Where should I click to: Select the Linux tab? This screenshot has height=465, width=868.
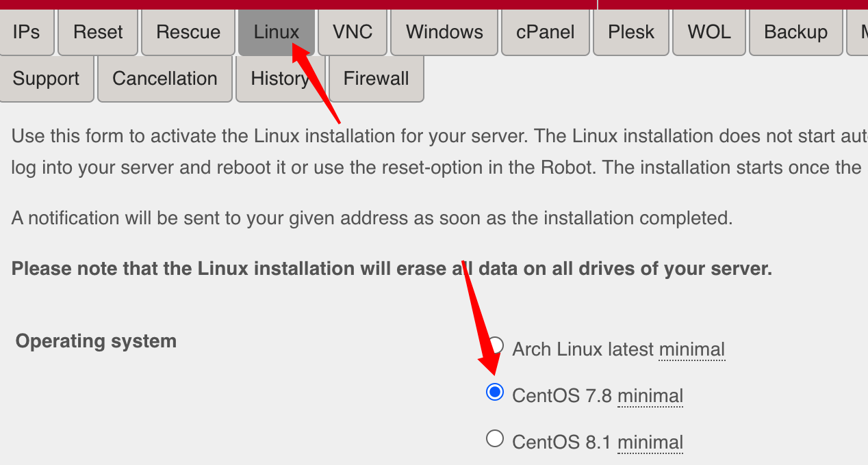tap(276, 32)
